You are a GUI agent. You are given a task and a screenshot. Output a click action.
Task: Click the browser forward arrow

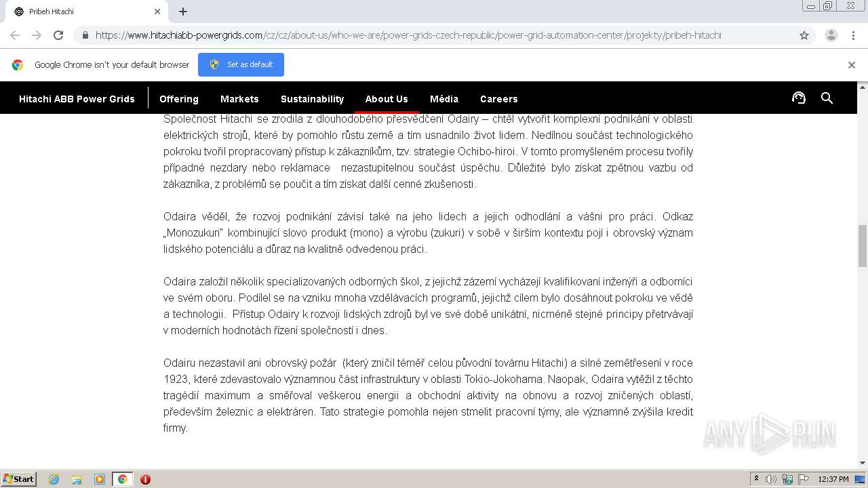coord(37,35)
